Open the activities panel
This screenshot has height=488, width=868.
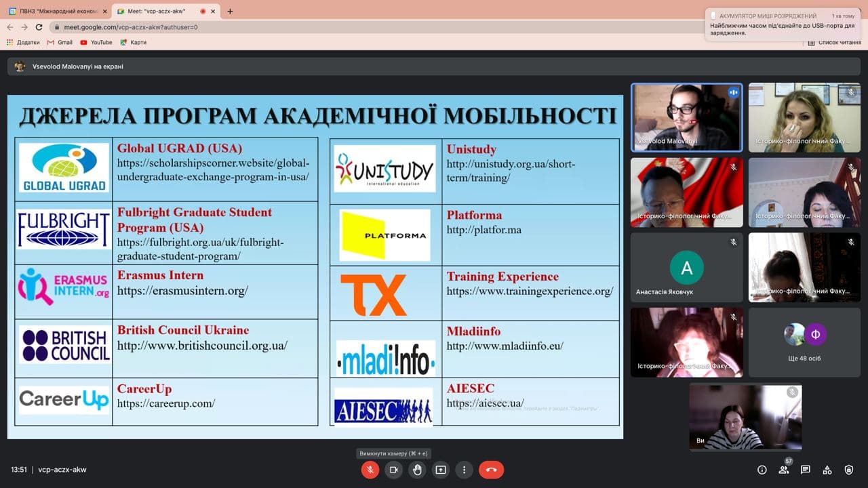pyautogui.click(x=827, y=470)
